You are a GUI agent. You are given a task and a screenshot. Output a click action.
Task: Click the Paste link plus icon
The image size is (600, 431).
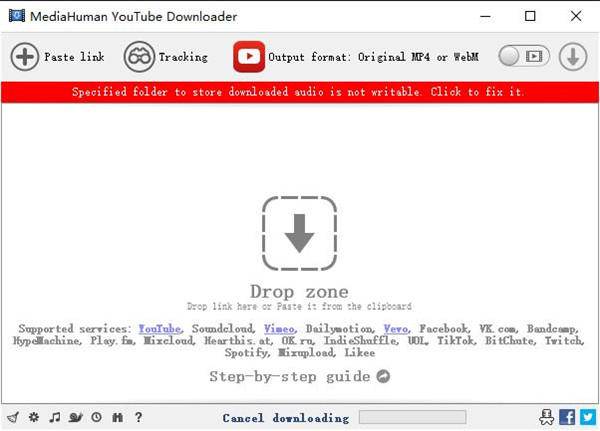coord(25,57)
